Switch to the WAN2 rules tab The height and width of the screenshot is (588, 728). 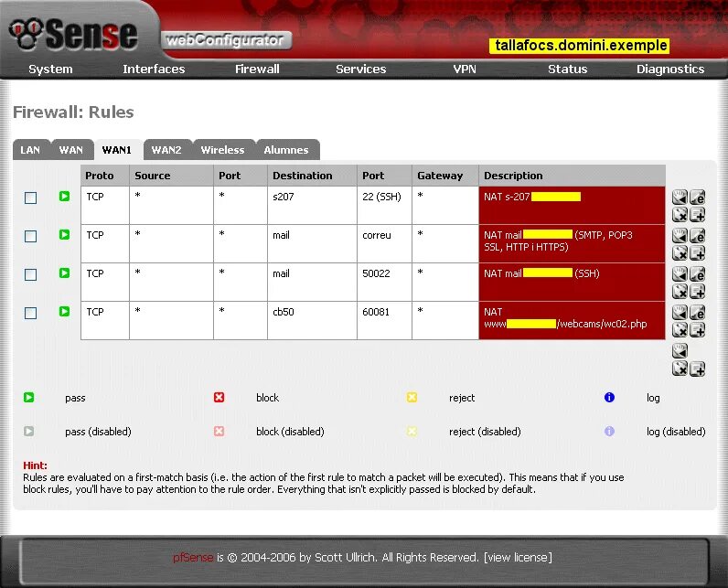(x=166, y=150)
